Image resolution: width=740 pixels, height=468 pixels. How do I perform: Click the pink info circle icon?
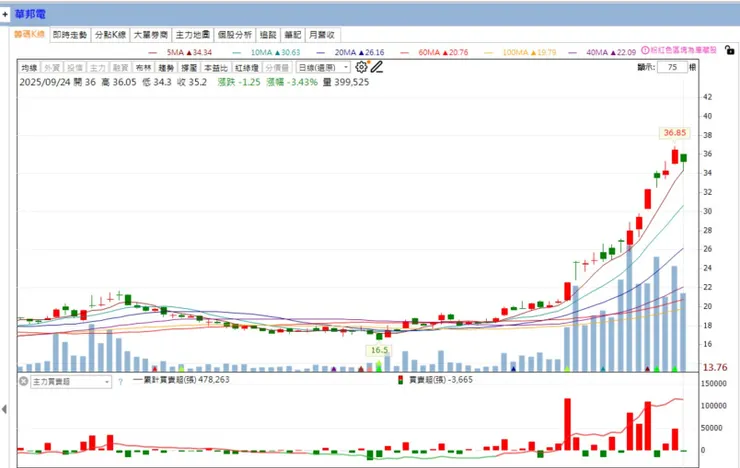click(645, 50)
